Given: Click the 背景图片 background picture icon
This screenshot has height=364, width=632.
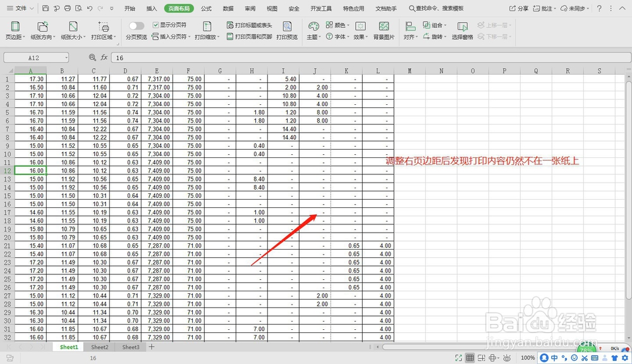Looking at the screenshot, I should (384, 26).
